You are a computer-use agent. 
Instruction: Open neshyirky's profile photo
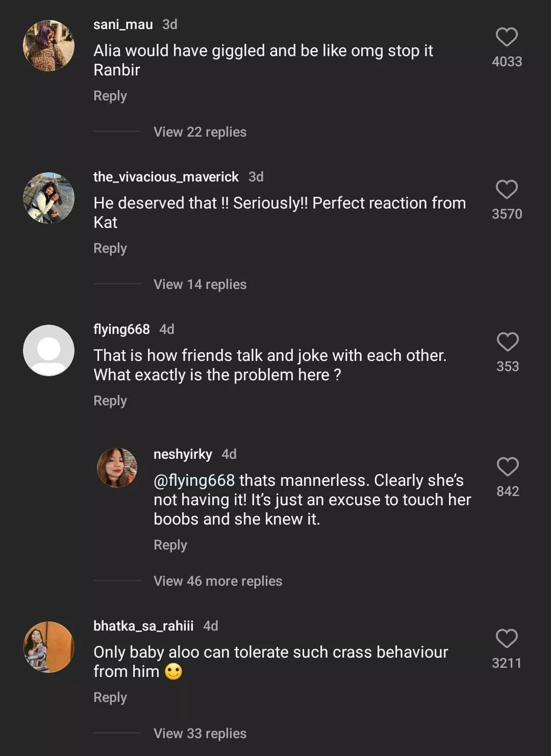click(x=117, y=468)
